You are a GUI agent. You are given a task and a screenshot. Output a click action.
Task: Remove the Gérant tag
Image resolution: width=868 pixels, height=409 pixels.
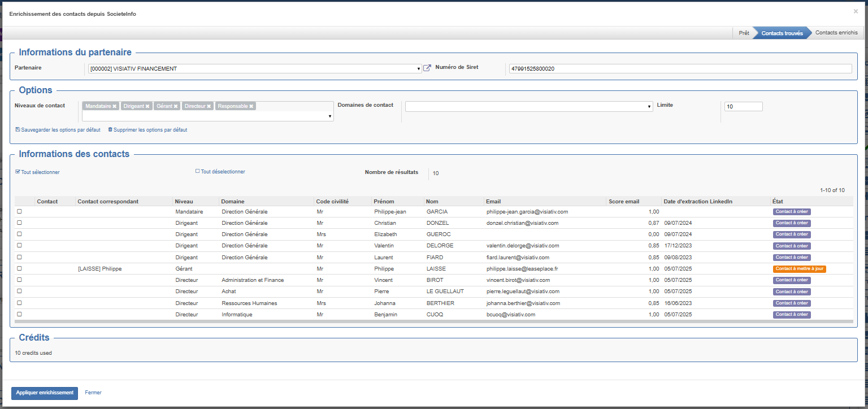[176, 106]
